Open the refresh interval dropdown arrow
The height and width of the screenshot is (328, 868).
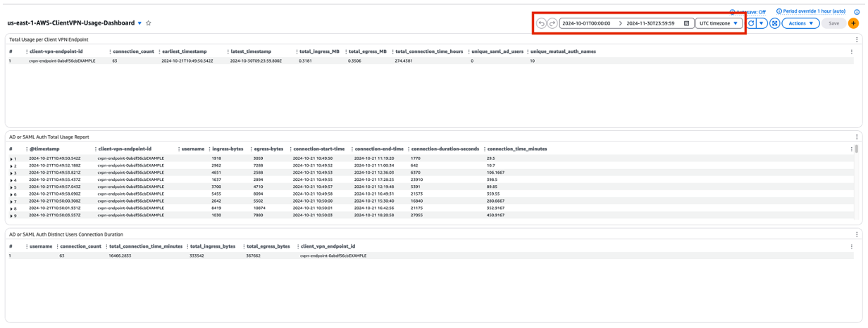762,23
